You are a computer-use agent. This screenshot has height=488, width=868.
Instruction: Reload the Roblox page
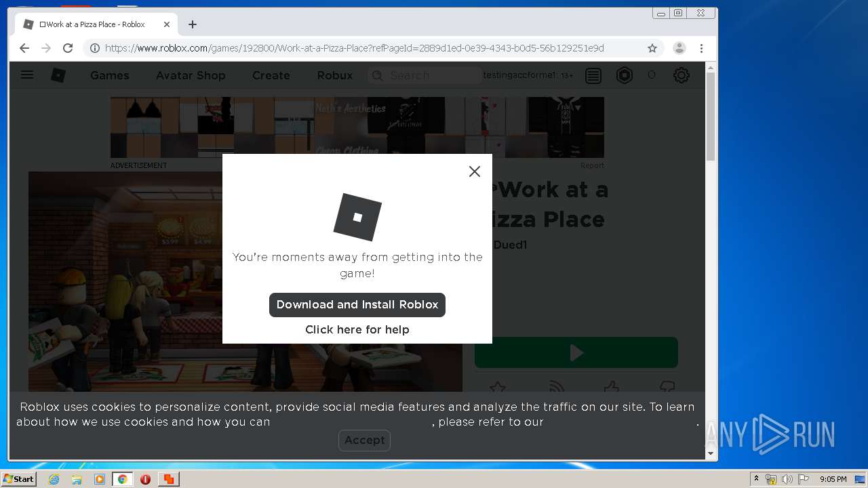click(x=68, y=48)
